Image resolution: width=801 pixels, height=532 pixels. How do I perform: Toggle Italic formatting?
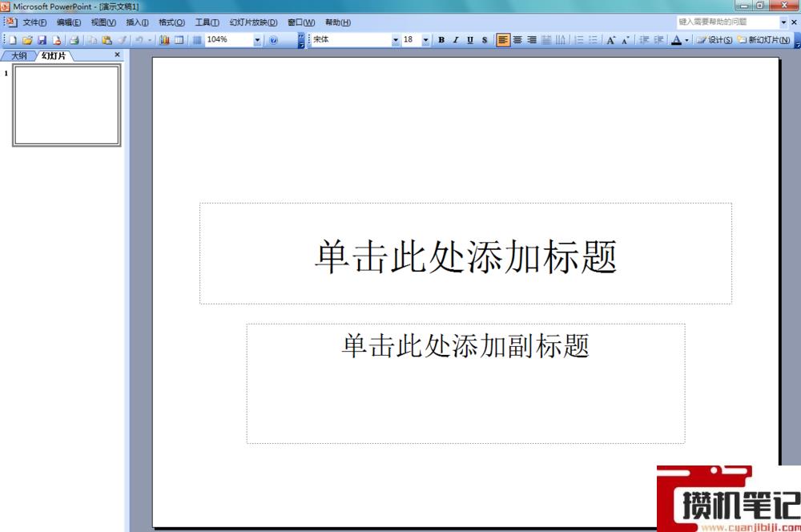(x=456, y=40)
